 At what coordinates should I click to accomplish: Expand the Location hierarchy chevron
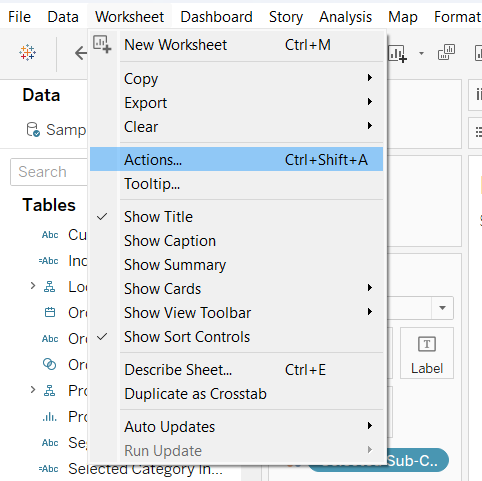(33, 286)
